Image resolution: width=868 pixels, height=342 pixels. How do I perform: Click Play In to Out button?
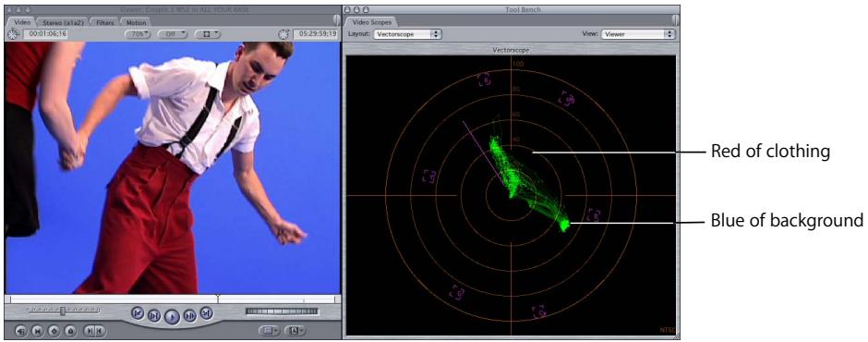pyautogui.click(x=154, y=316)
